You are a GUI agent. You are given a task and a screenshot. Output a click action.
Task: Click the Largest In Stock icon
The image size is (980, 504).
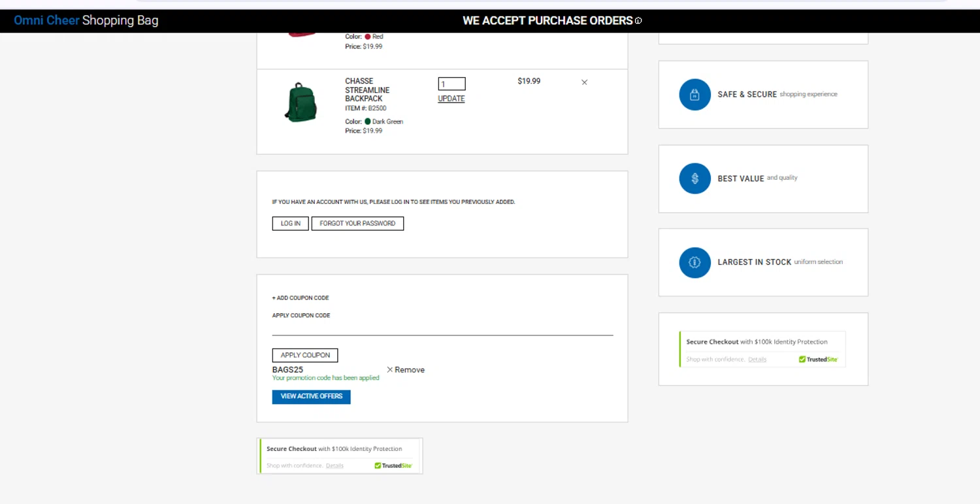click(x=694, y=262)
